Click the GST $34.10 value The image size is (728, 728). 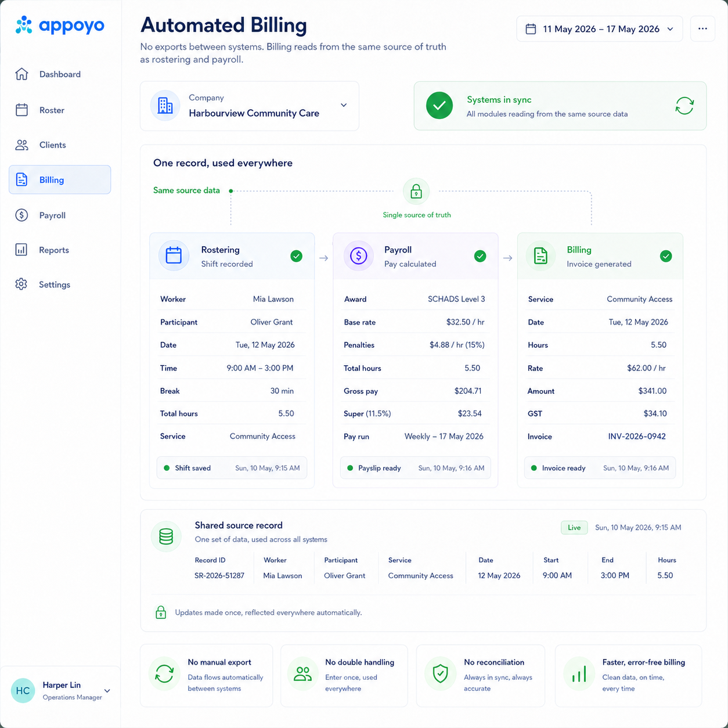point(655,414)
